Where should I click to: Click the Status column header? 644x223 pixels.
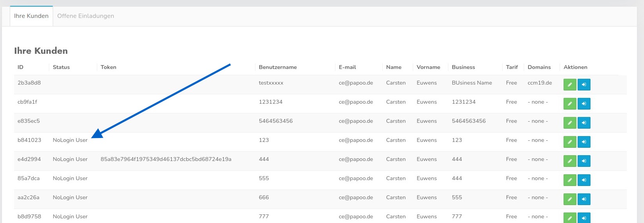click(61, 67)
